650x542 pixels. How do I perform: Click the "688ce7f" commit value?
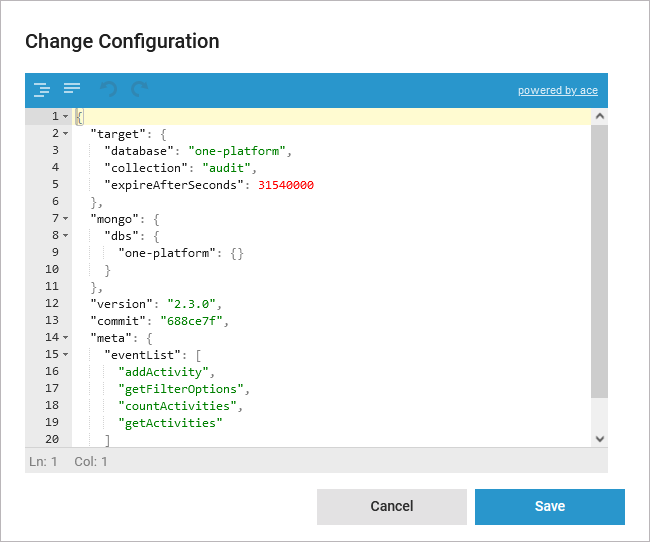(199, 320)
